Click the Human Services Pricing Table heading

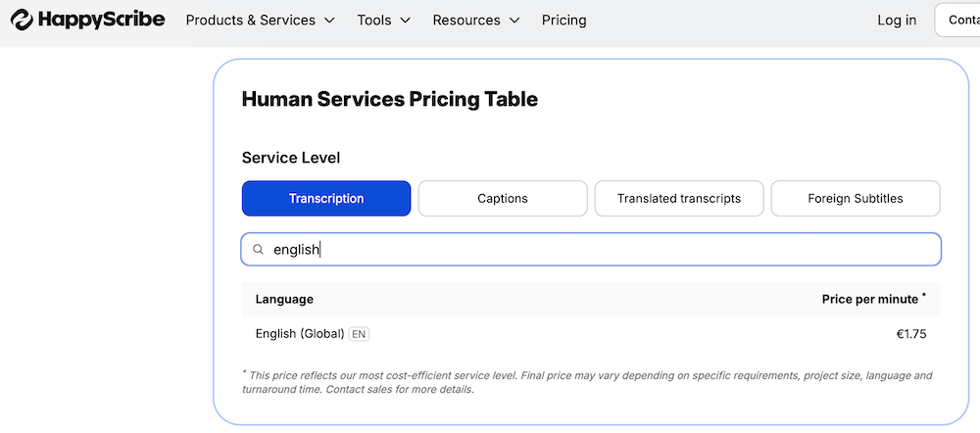(389, 99)
